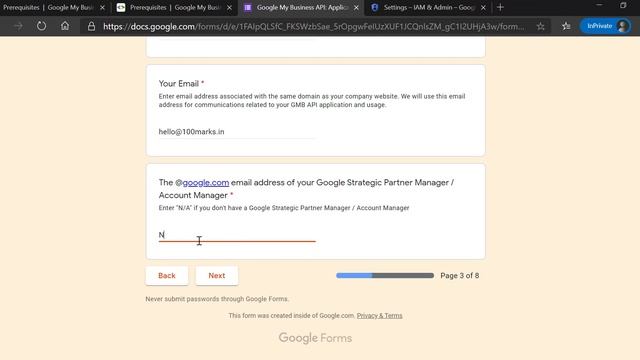The image size is (640, 360).
Task: Bookmark this page with the star icon
Action: pos(540,27)
